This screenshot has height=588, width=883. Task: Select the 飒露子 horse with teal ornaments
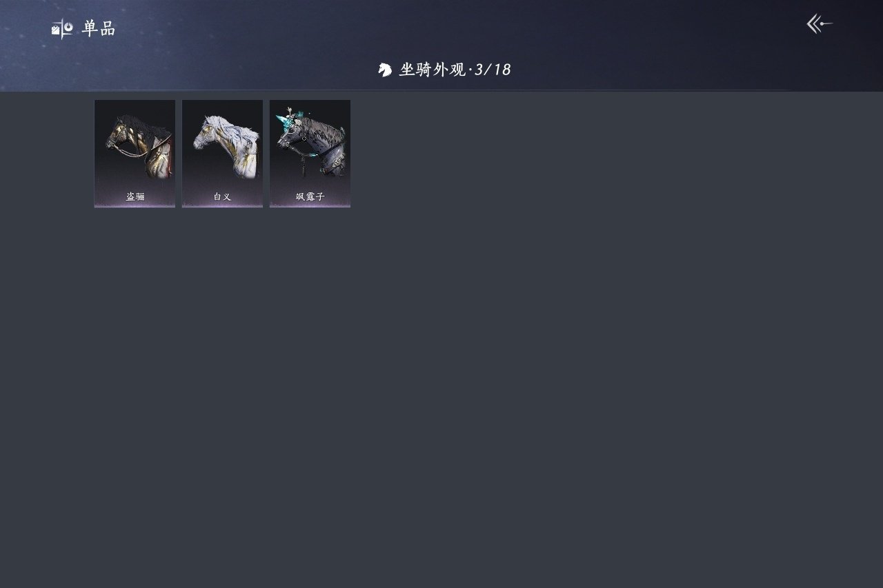[x=310, y=153]
